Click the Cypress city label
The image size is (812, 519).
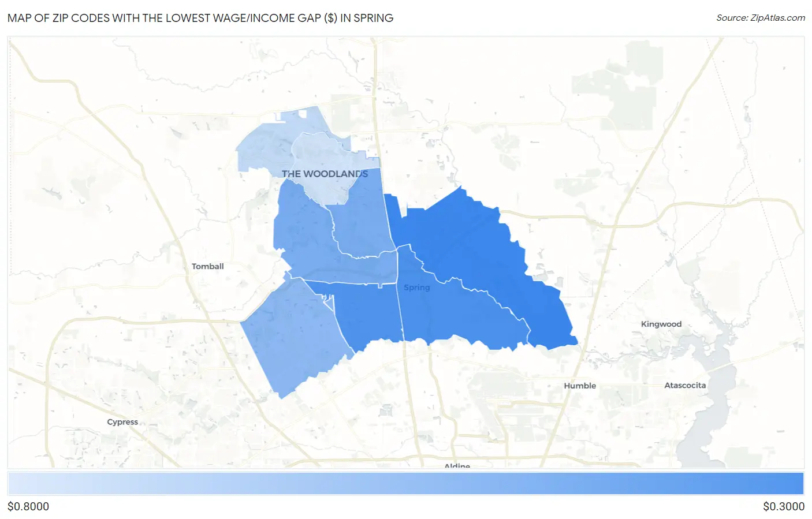(x=122, y=422)
